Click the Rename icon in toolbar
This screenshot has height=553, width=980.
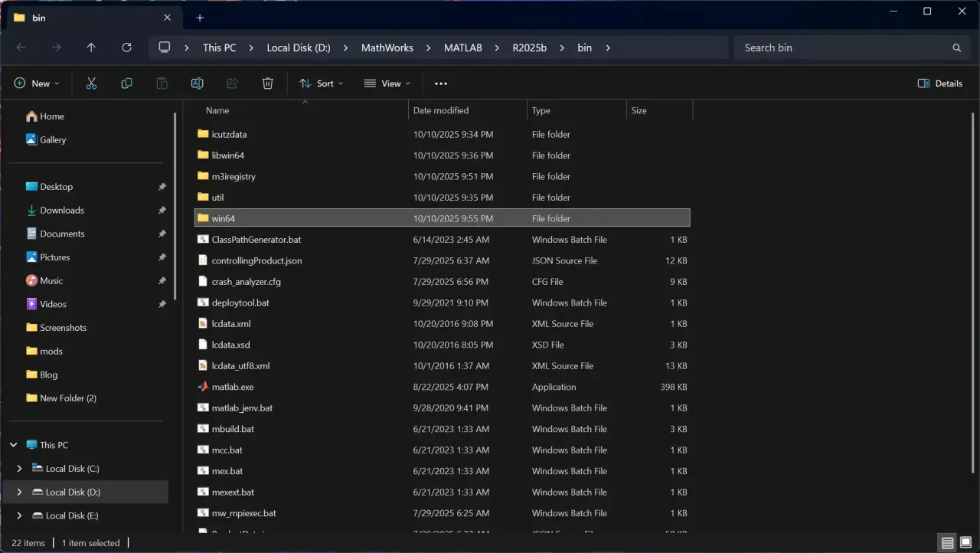[197, 83]
